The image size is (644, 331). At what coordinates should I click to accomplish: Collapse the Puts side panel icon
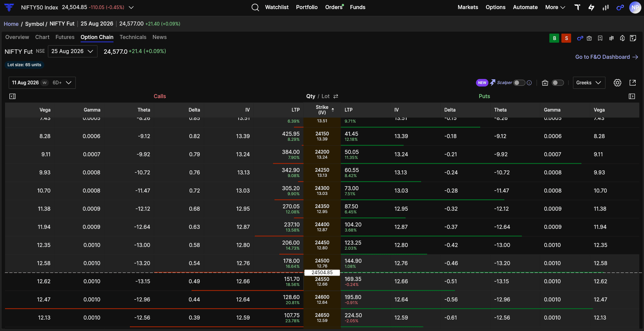632,96
